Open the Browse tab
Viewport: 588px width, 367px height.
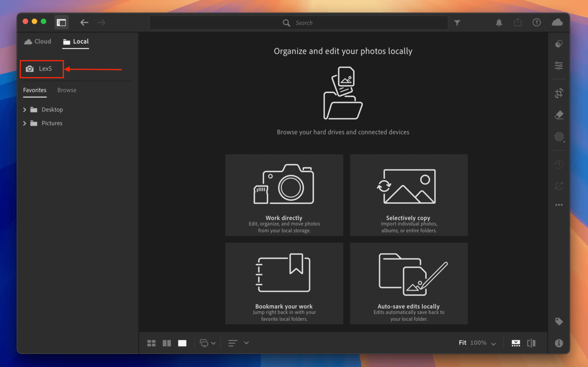(67, 90)
